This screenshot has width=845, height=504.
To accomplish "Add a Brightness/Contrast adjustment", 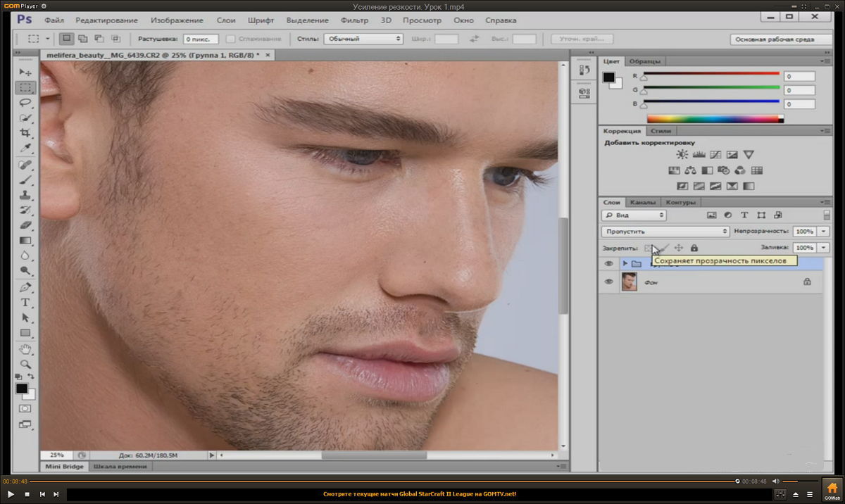I will coord(682,155).
